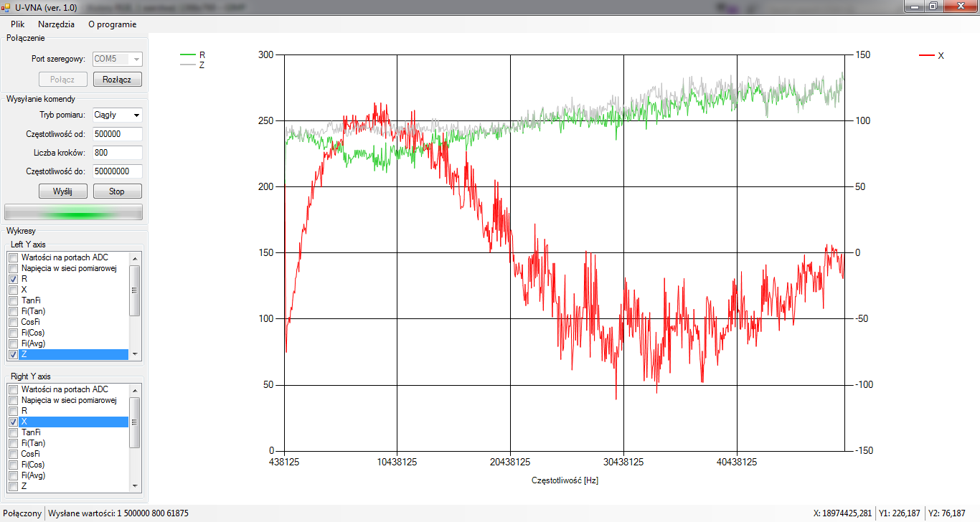The image size is (980, 522).
Task: Click the green measurement progress bar
Action: (x=73, y=212)
